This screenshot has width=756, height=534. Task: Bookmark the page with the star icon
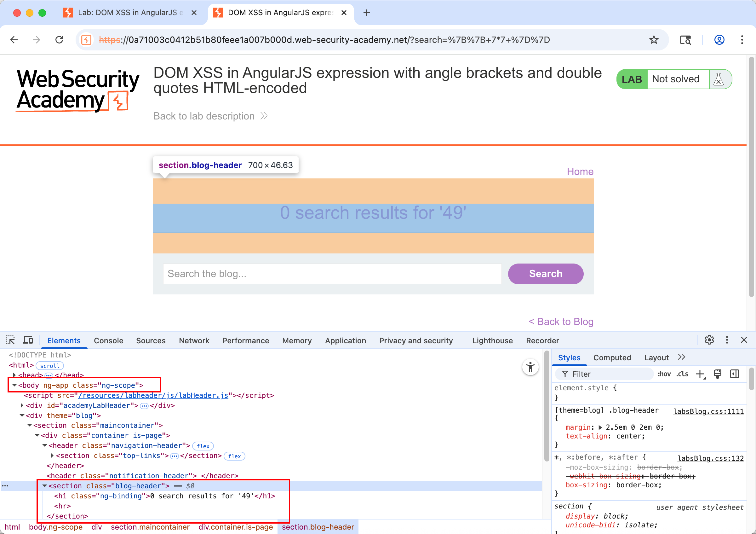(654, 39)
